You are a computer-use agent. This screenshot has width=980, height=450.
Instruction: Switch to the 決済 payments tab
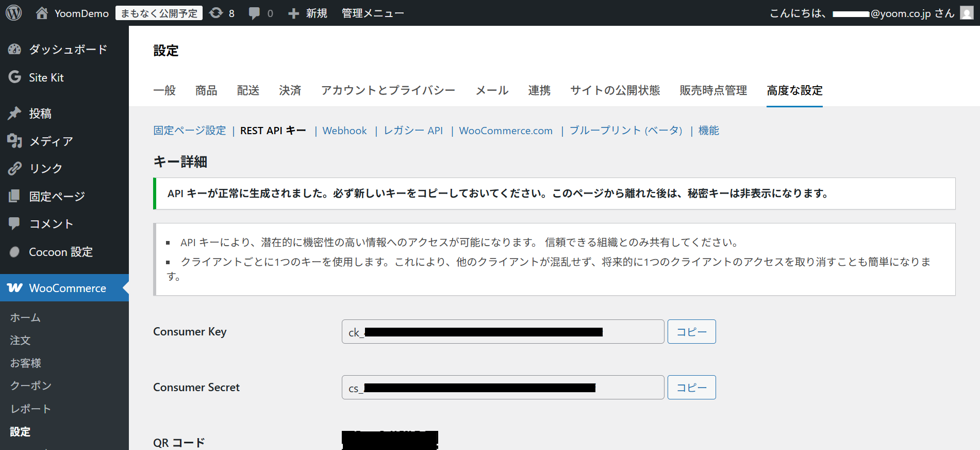click(290, 90)
